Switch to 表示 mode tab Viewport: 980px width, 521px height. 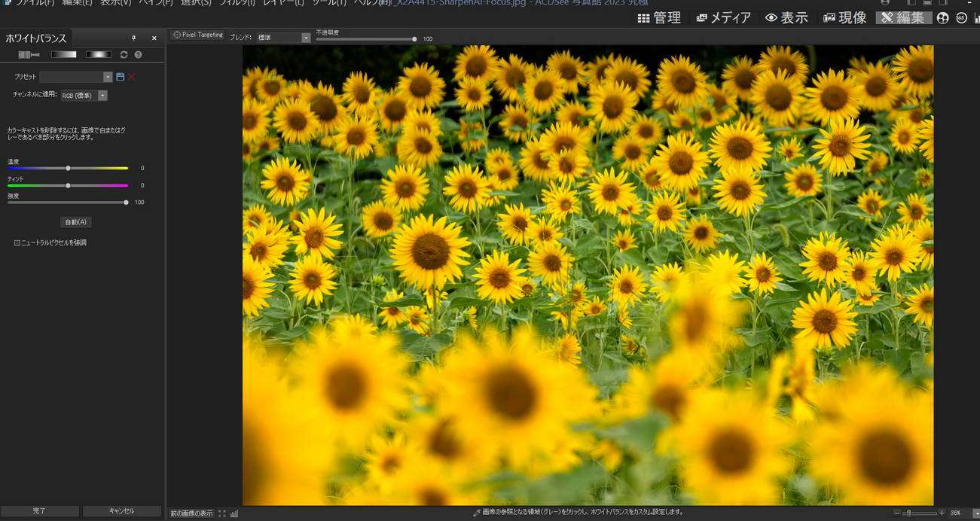tap(786, 18)
